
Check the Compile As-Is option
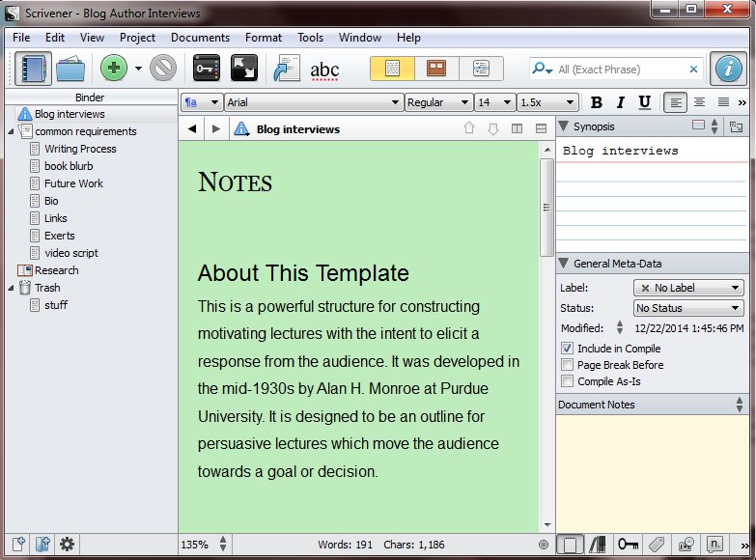(x=567, y=381)
